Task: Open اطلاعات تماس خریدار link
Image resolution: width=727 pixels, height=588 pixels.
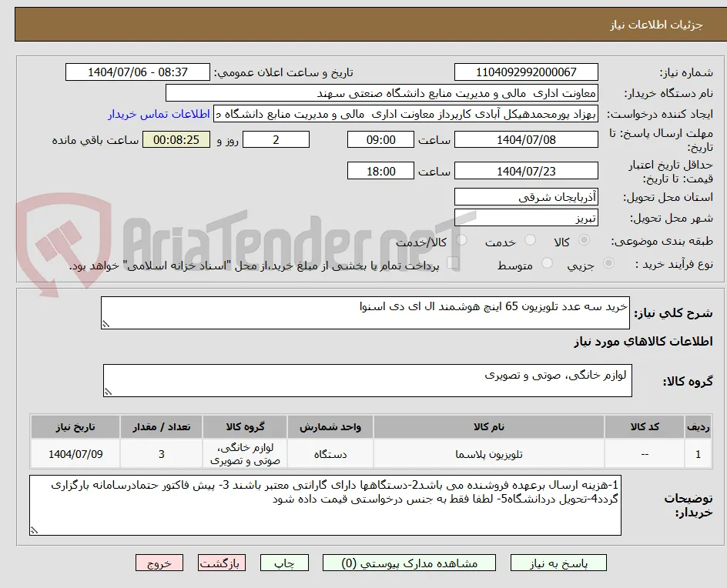Action: click(159, 114)
